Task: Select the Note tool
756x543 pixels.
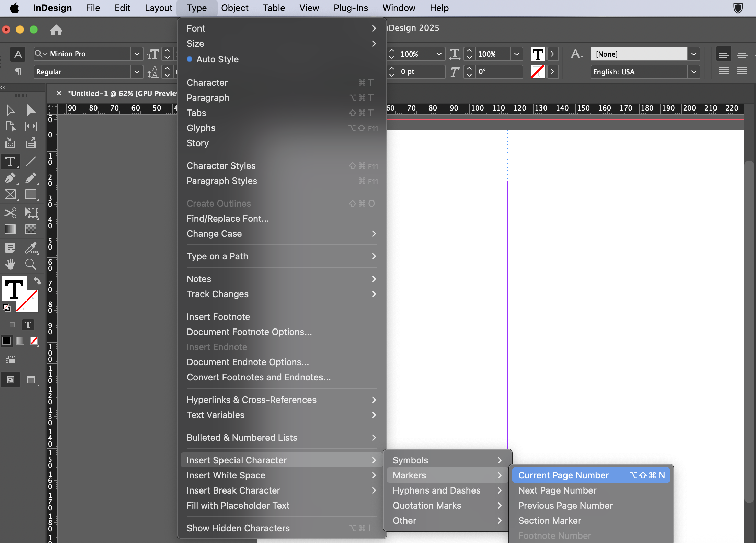Action: tap(10, 247)
